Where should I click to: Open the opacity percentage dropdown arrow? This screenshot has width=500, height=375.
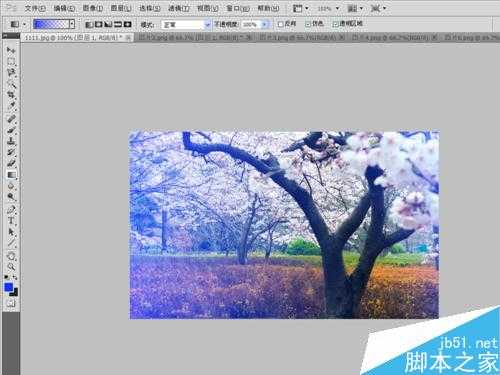point(265,24)
